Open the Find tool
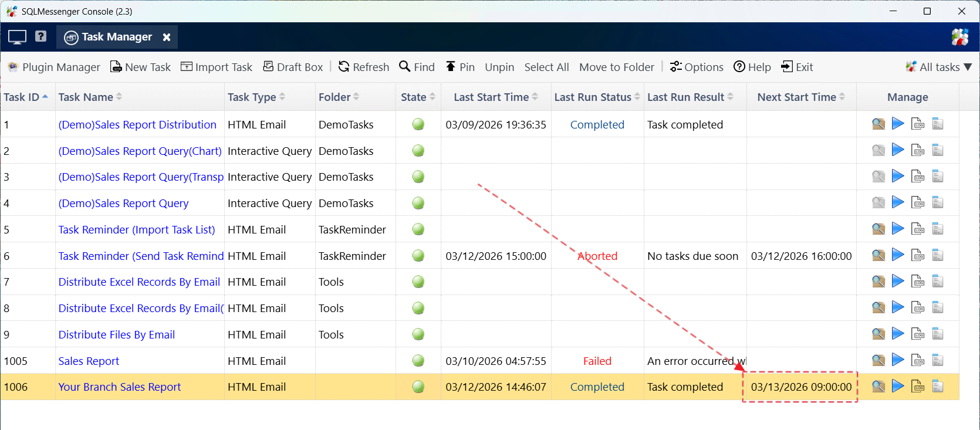The image size is (980, 430). click(417, 67)
